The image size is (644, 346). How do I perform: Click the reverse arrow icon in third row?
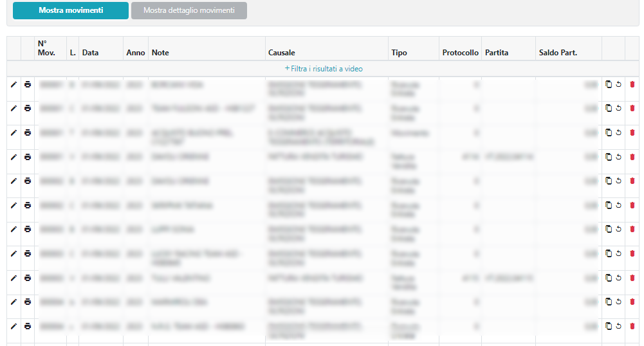(x=618, y=132)
